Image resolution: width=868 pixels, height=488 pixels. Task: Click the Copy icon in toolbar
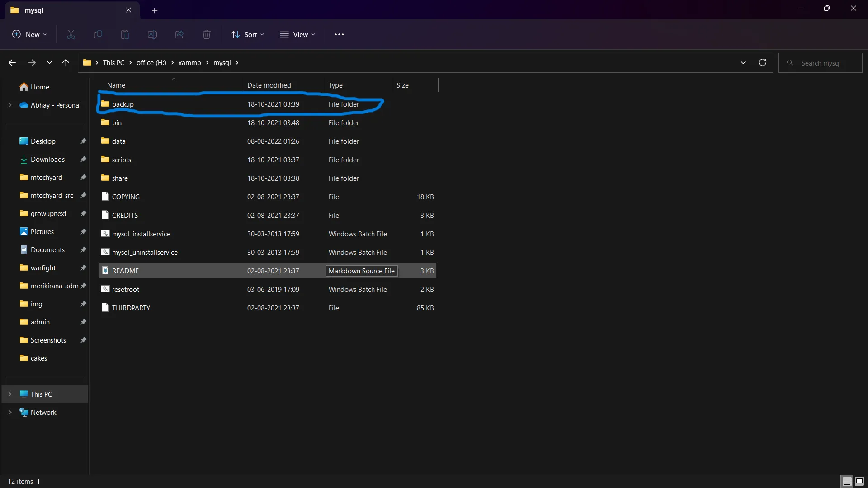pyautogui.click(x=98, y=34)
